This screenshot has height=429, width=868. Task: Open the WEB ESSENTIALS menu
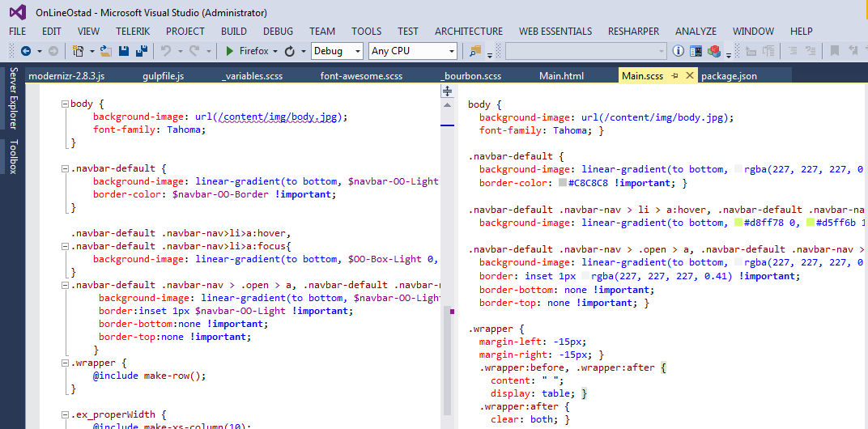click(x=555, y=31)
